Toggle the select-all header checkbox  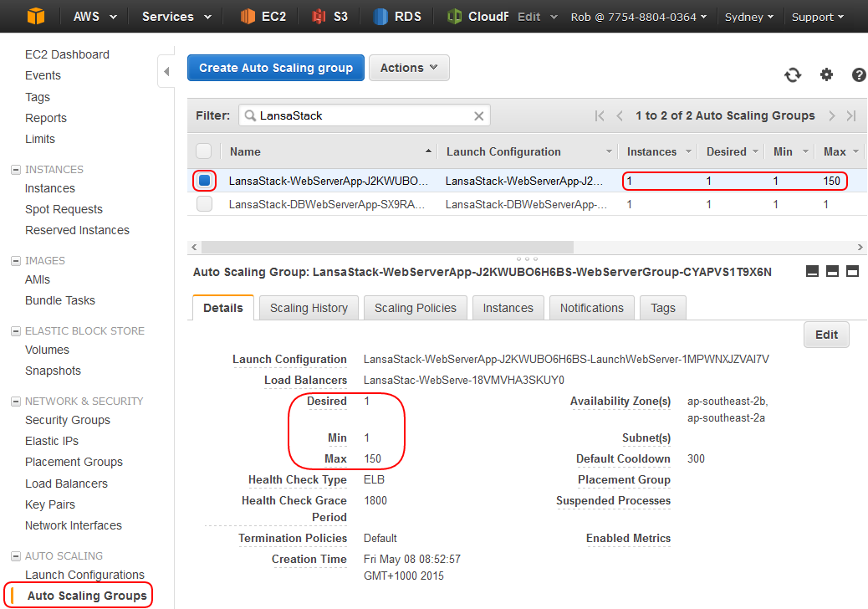coord(204,151)
